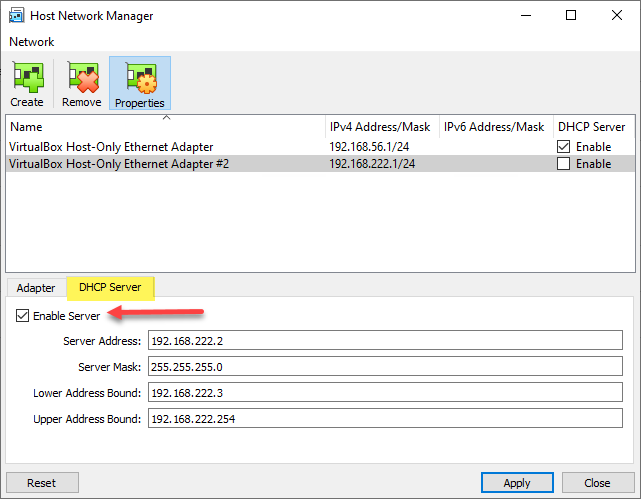Click the Lower Address Bound field

click(x=385, y=392)
